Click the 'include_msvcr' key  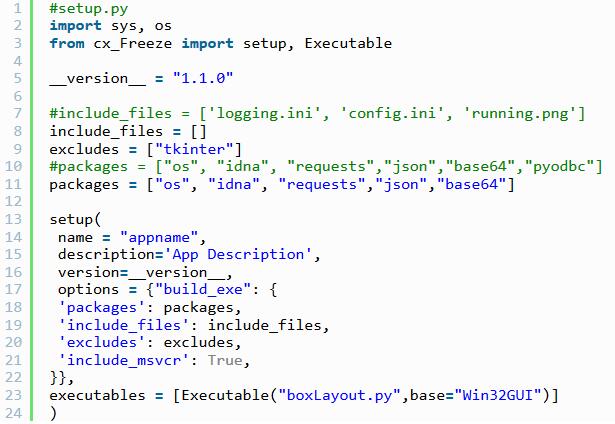[124, 360]
